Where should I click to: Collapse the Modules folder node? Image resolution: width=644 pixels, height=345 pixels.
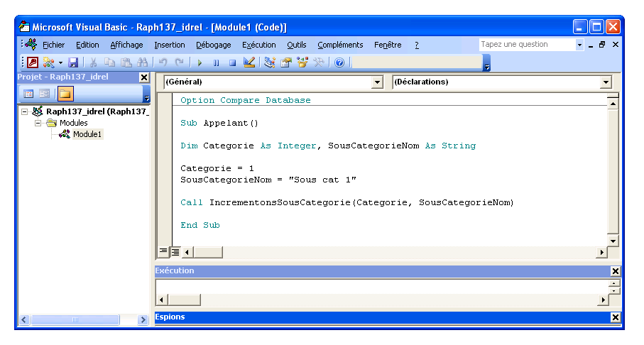point(38,123)
